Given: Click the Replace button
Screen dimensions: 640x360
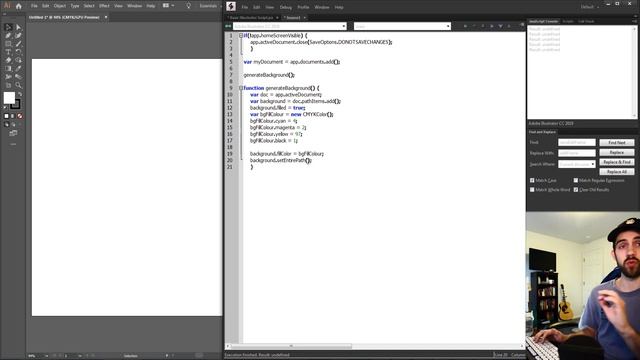Looking at the screenshot, I should click(617, 152).
